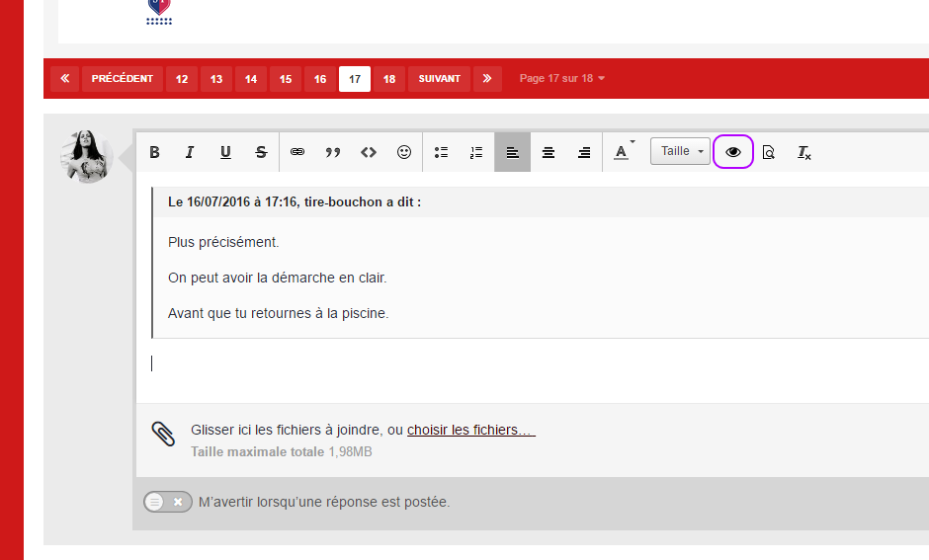Click the shield logo at the top

pyautogui.click(x=159, y=12)
